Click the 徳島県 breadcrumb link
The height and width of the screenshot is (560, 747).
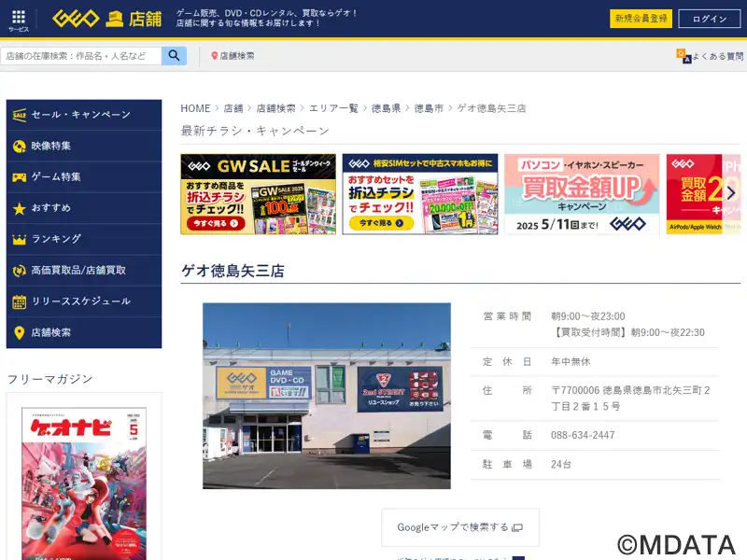[386, 108]
